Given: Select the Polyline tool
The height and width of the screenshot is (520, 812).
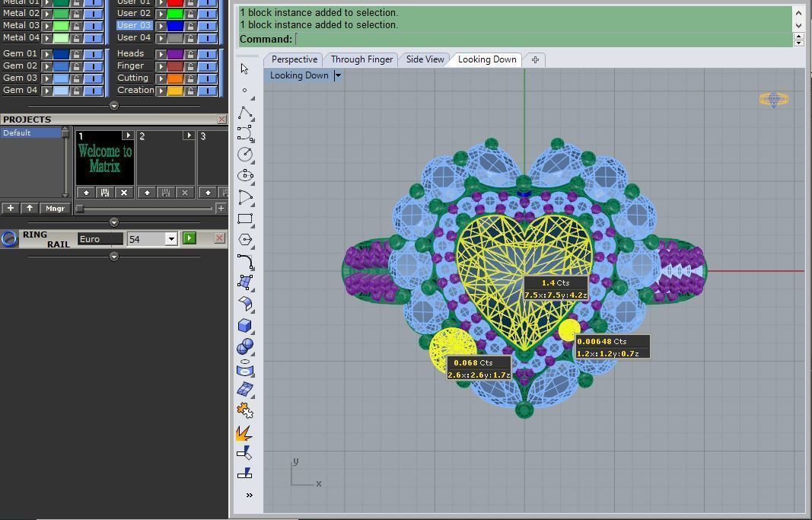Looking at the screenshot, I should tap(245, 113).
